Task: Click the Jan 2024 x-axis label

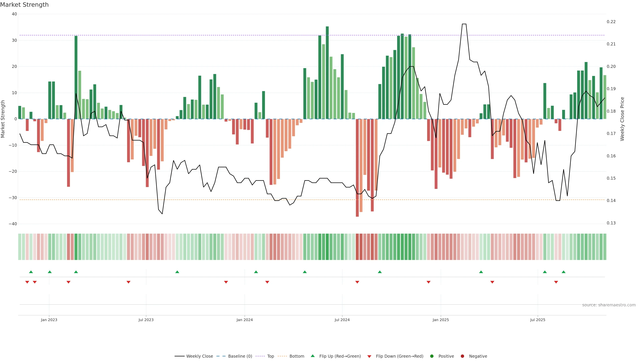Action: pos(245,320)
